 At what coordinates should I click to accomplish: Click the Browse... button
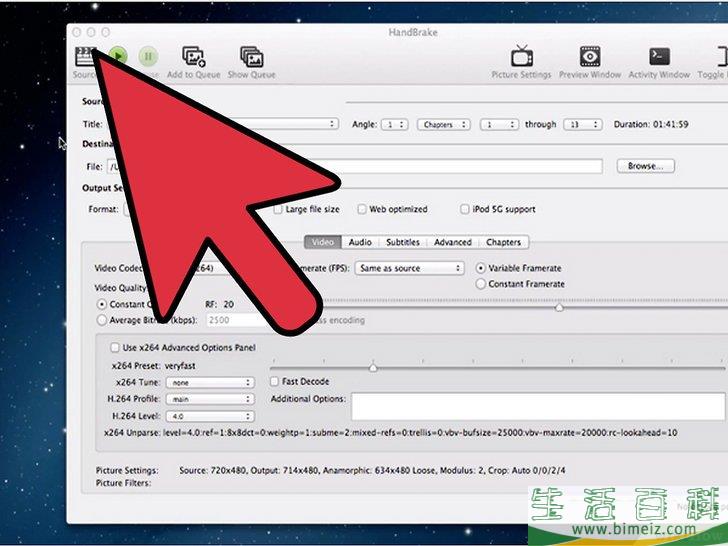(x=645, y=166)
